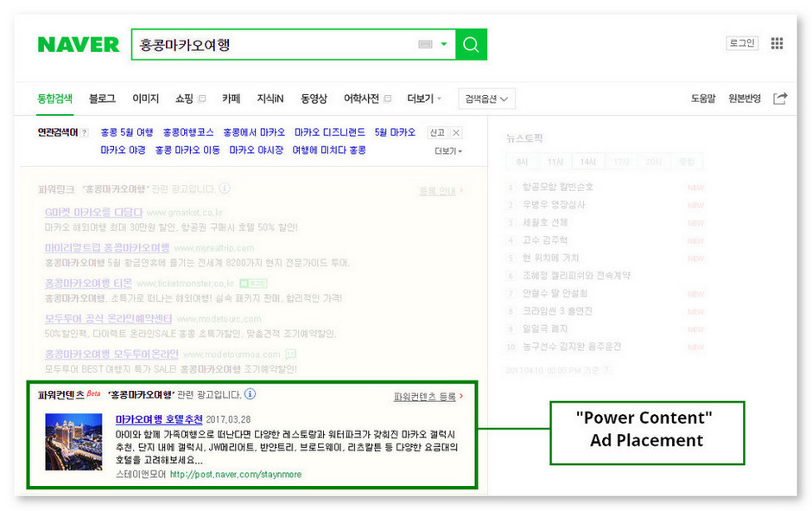The height and width of the screenshot is (511, 812).
Task: Click related search 5월 마카오
Action: (x=395, y=132)
